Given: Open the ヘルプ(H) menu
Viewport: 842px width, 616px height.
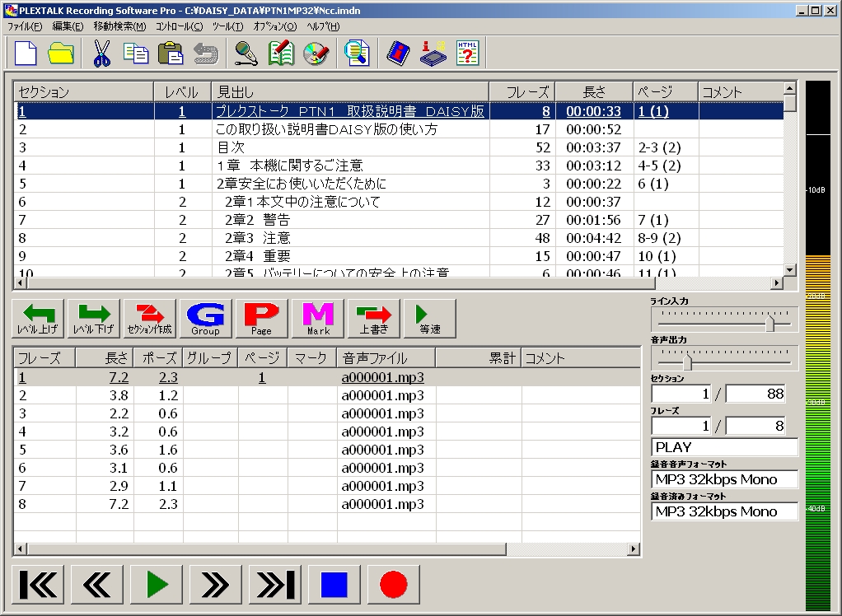Looking at the screenshot, I should [x=323, y=26].
